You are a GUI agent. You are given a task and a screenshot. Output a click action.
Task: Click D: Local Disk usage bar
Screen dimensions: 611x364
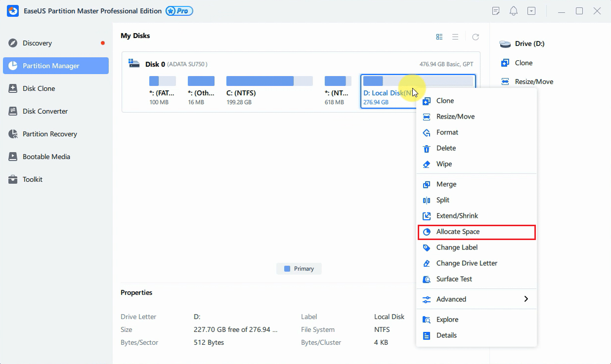(418, 81)
